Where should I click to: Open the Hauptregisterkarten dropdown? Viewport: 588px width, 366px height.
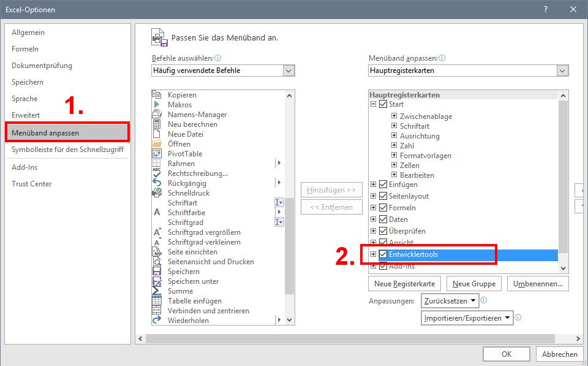point(562,71)
